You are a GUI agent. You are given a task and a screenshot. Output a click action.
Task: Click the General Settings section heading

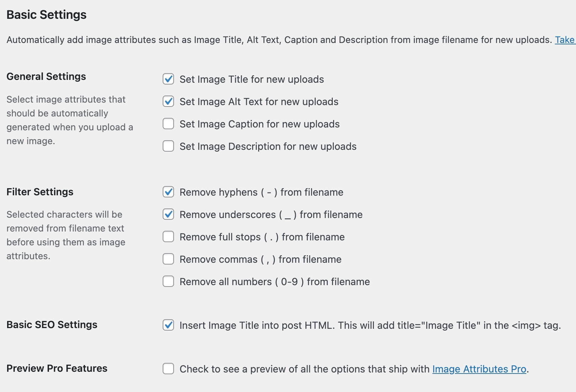(46, 76)
